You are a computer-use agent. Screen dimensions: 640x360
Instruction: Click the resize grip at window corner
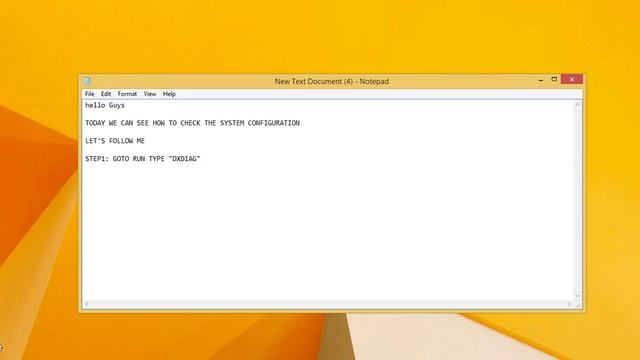(578, 304)
